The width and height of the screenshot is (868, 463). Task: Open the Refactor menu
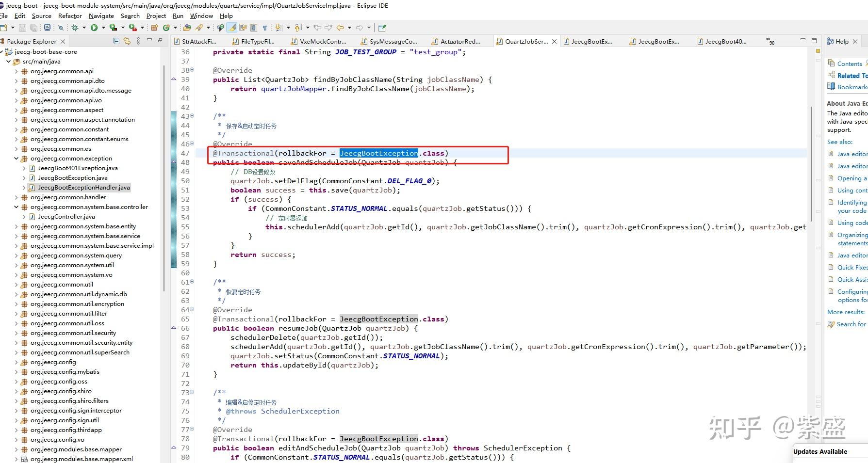click(70, 16)
